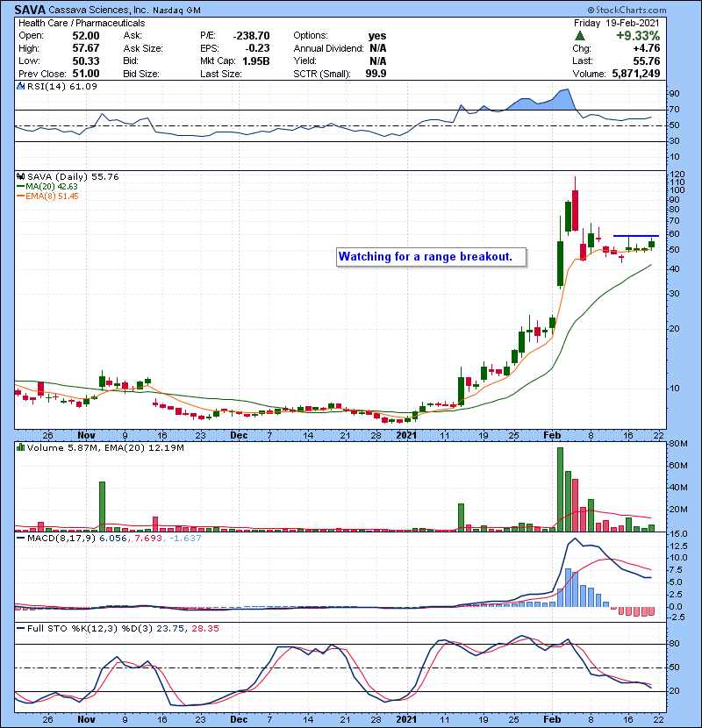This screenshot has height=728, width=702.
Task: Click the tallest green volume bar in February
Action: click(560, 489)
